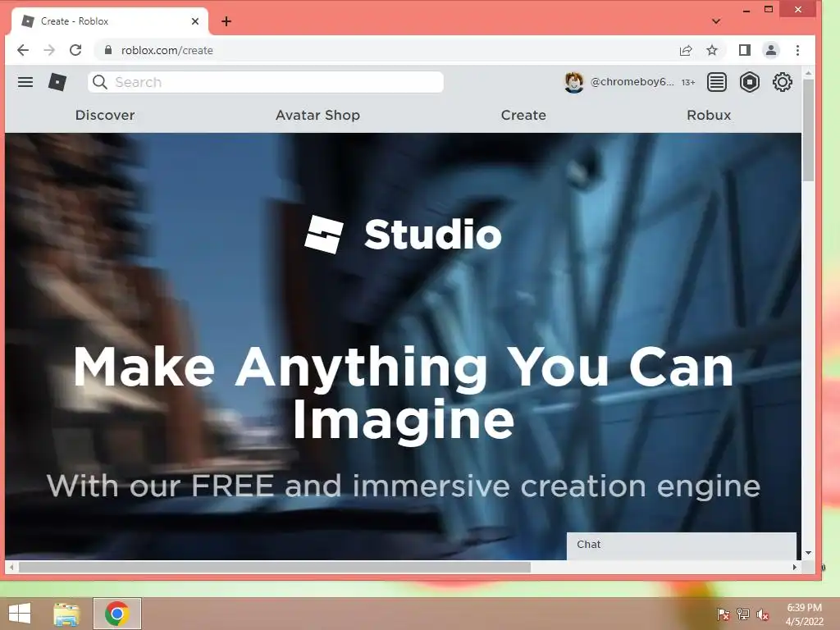Image resolution: width=840 pixels, height=630 pixels.
Task: Open the Chrome profile avatar button
Action: (771, 50)
